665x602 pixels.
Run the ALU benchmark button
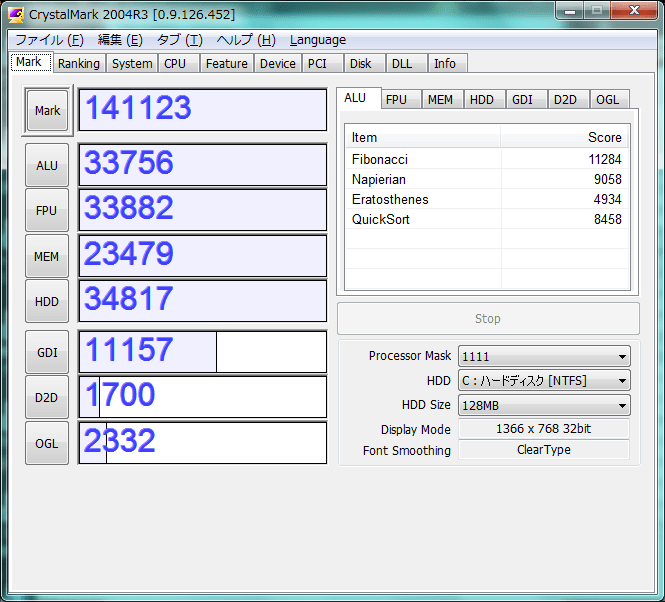pyautogui.click(x=47, y=165)
